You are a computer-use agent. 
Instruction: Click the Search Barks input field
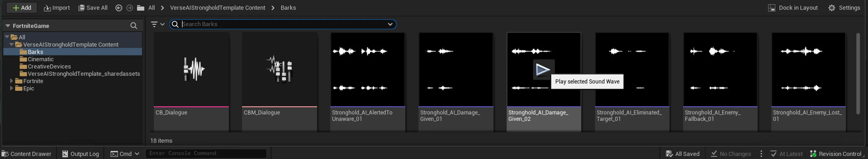point(283,24)
